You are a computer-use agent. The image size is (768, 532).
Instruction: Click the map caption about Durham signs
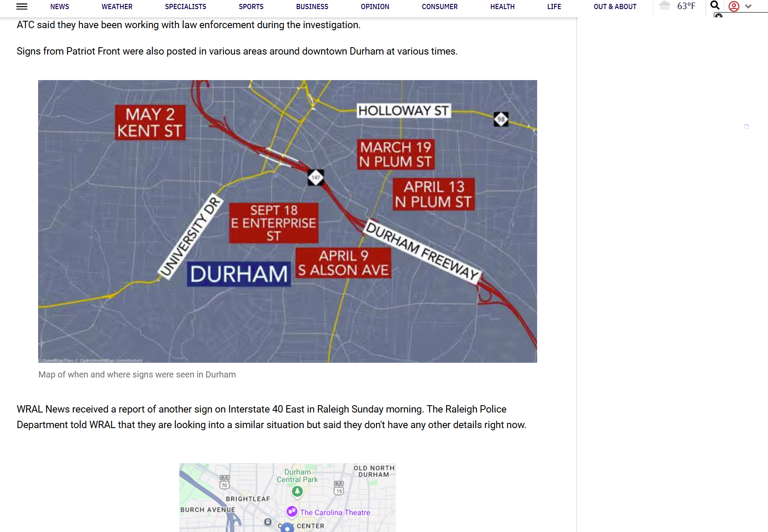tap(137, 374)
